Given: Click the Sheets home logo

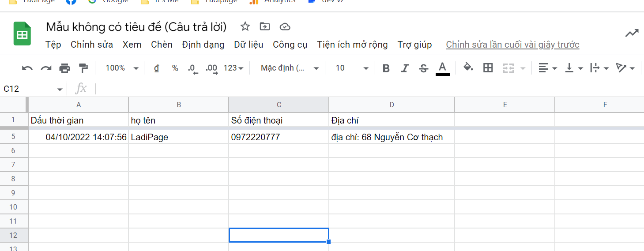Looking at the screenshot, I should [22, 34].
